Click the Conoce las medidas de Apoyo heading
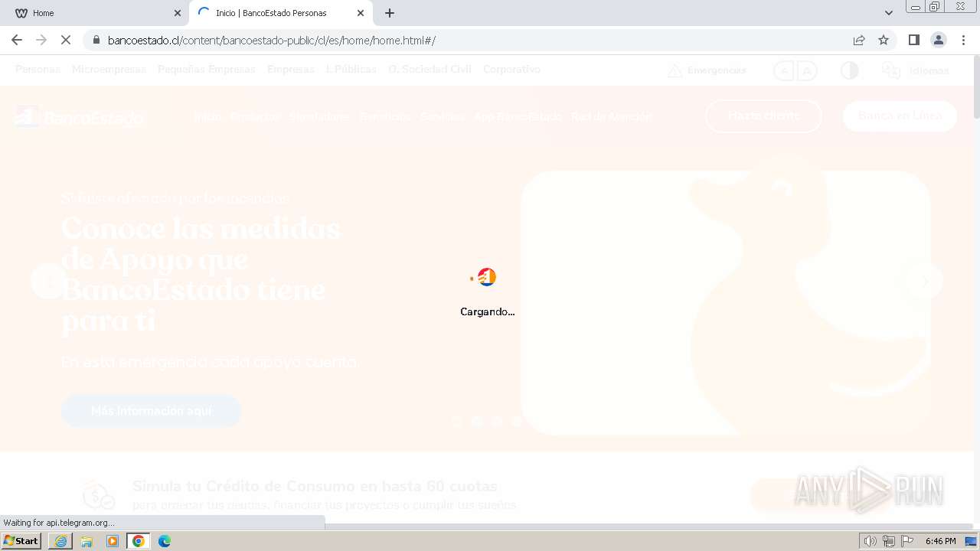 pyautogui.click(x=201, y=274)
